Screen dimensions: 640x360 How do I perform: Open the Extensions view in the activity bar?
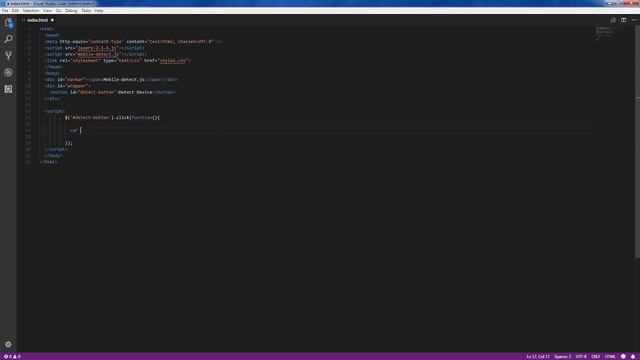[x=8, y=89]
